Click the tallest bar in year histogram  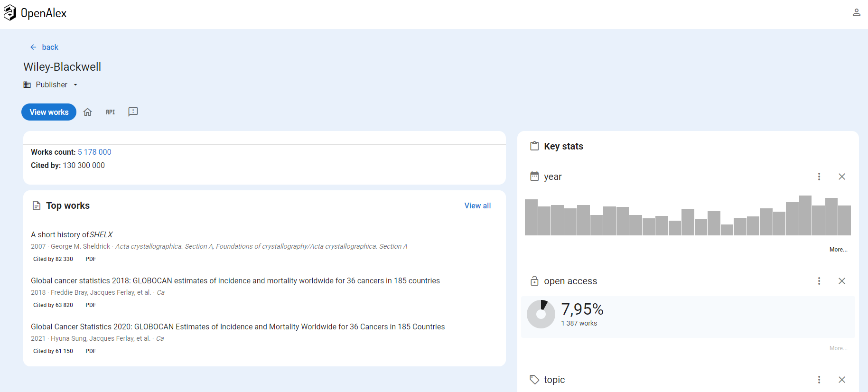805,215
